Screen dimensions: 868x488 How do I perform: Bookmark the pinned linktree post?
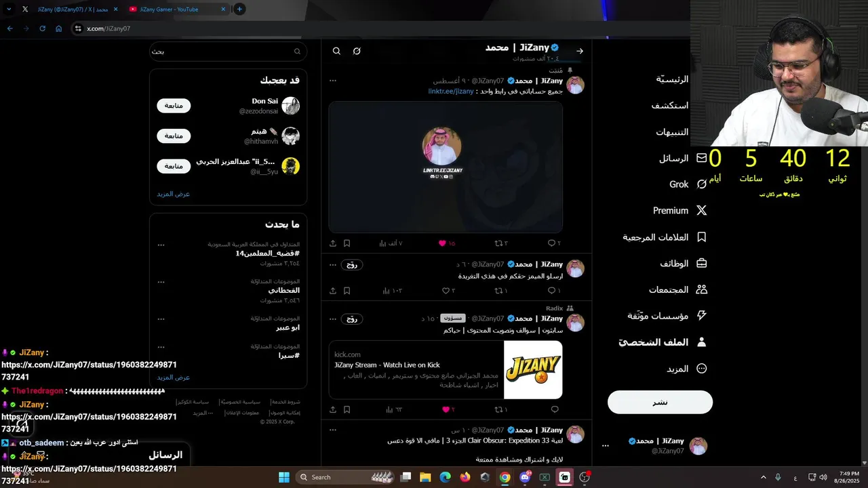click(347, 243)
